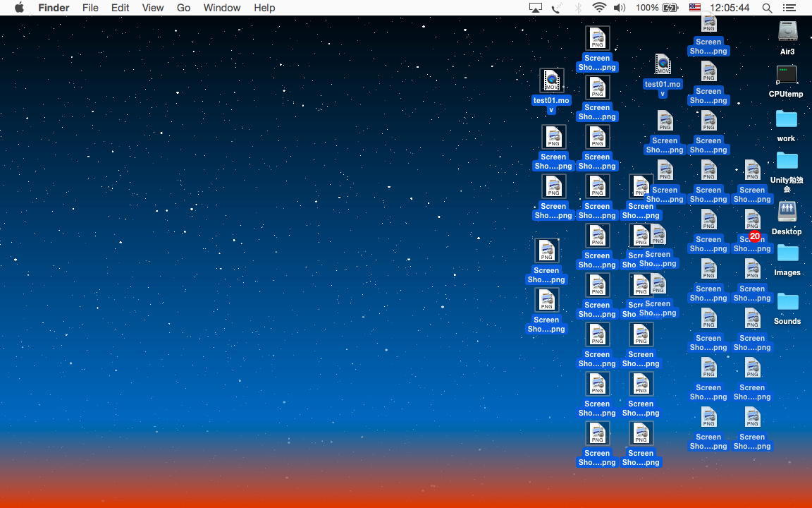Image resolution: width=812 pixels, height=508 pixels.
Task: Open Spotlight search magnifier icon
Action: (767, 8)
